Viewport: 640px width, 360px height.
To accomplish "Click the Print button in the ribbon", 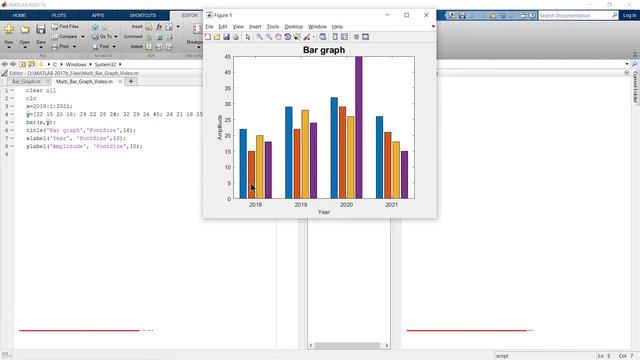I will (61, 47).
